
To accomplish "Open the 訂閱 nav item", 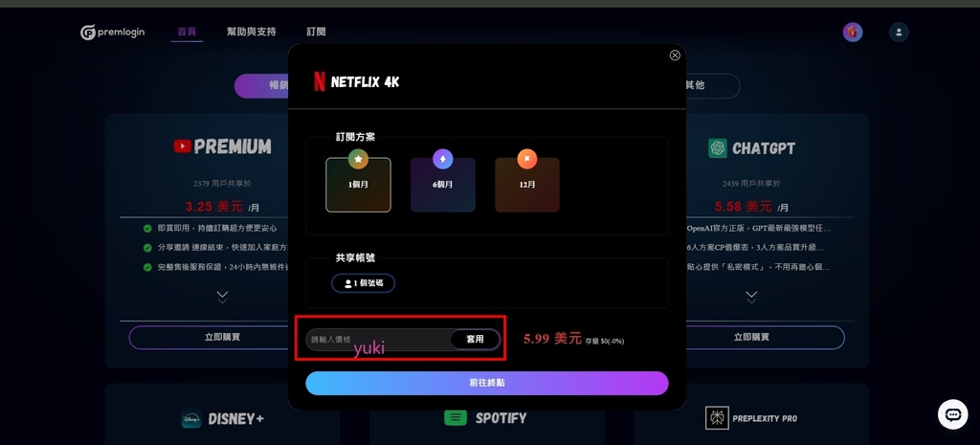I will 316,32.
